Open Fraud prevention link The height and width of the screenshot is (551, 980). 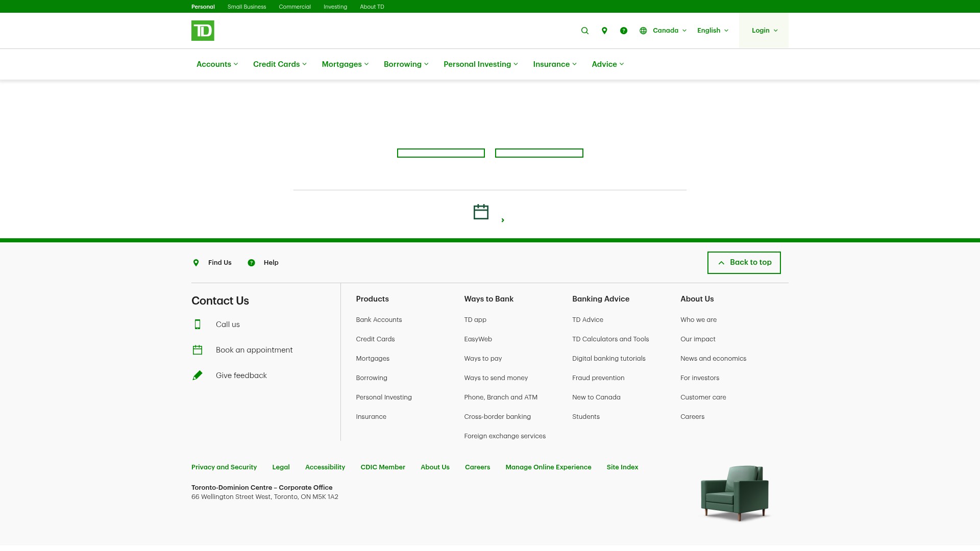[x=598, y=378]
